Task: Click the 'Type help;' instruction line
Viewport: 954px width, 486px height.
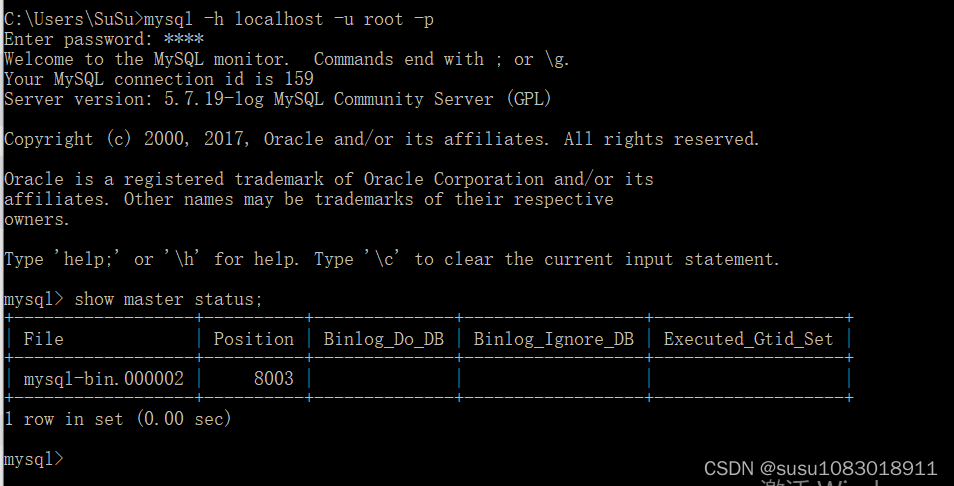Action: (x=391, y=259)
